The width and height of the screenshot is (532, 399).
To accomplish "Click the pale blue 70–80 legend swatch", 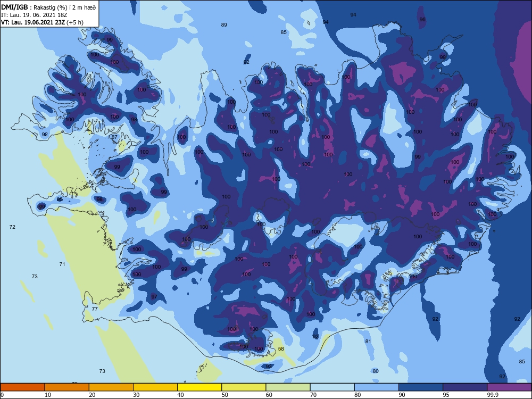I will click(332, 387).
